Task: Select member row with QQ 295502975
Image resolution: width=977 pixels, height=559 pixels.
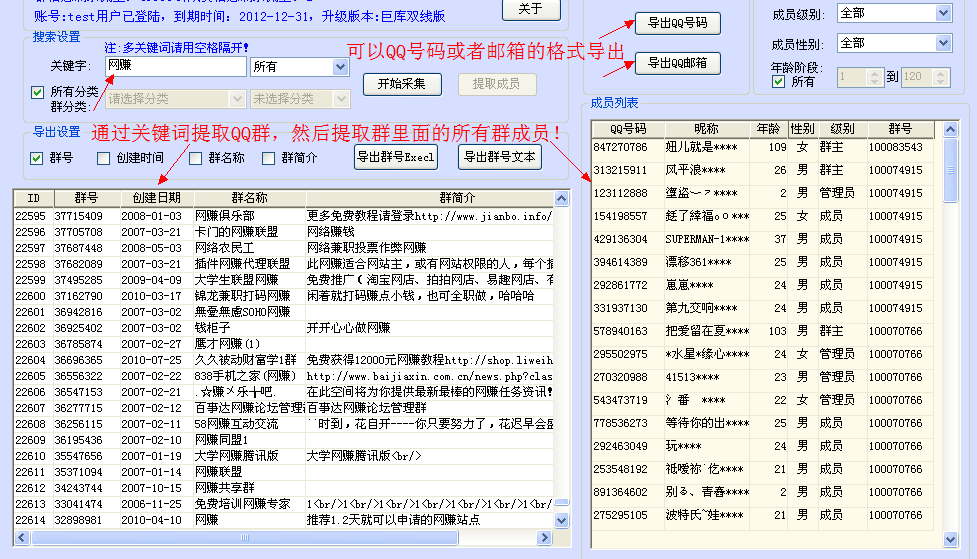Action: click(763, 354)
